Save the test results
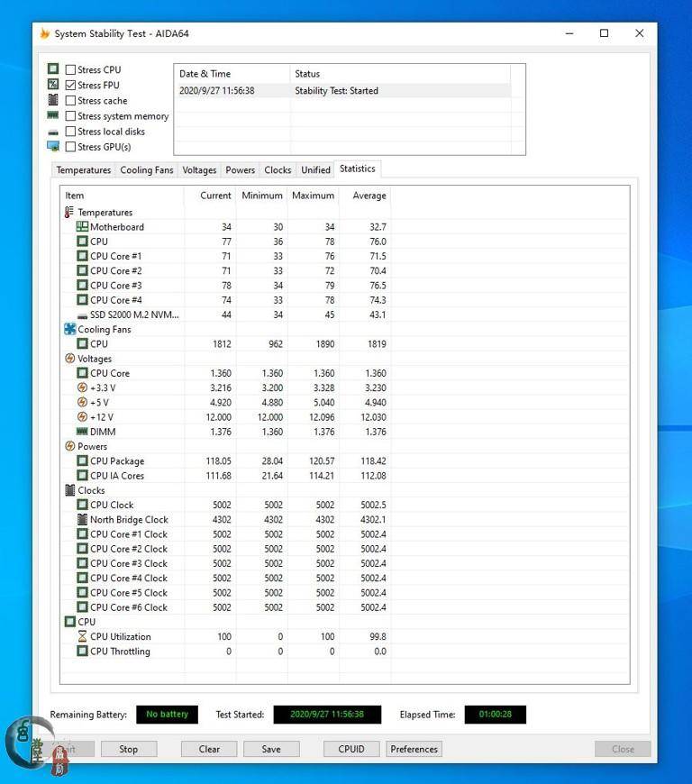The width and height of the screenshot is (692, 784). pyautogui.click(x=271, y=749)
